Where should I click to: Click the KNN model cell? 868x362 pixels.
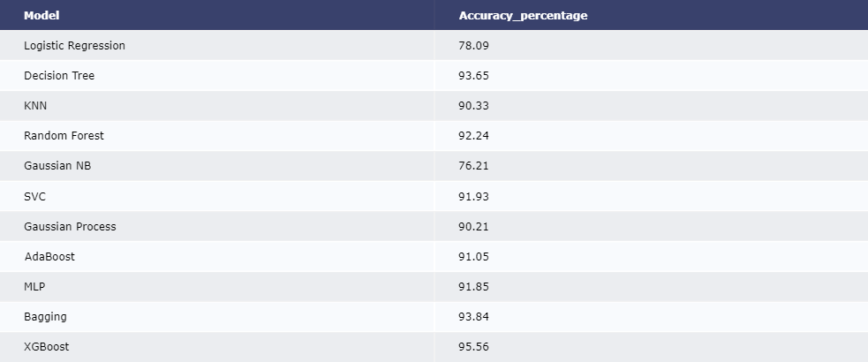[35, 106]
